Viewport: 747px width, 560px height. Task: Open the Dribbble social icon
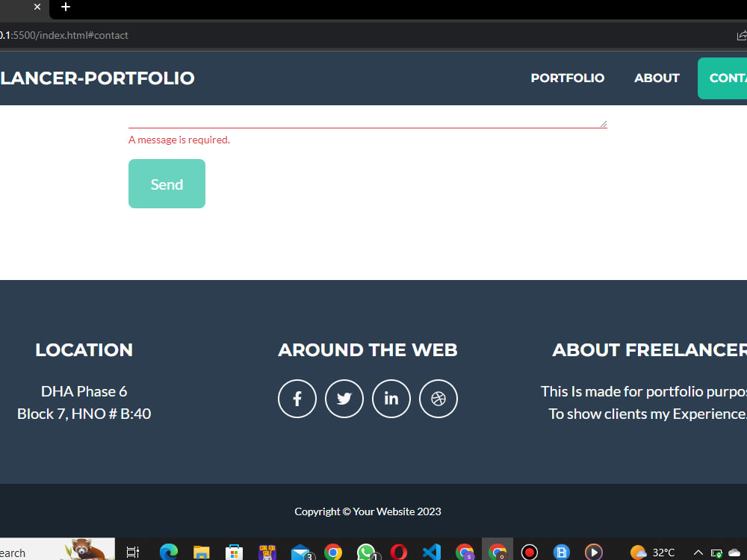coord(438,399)
